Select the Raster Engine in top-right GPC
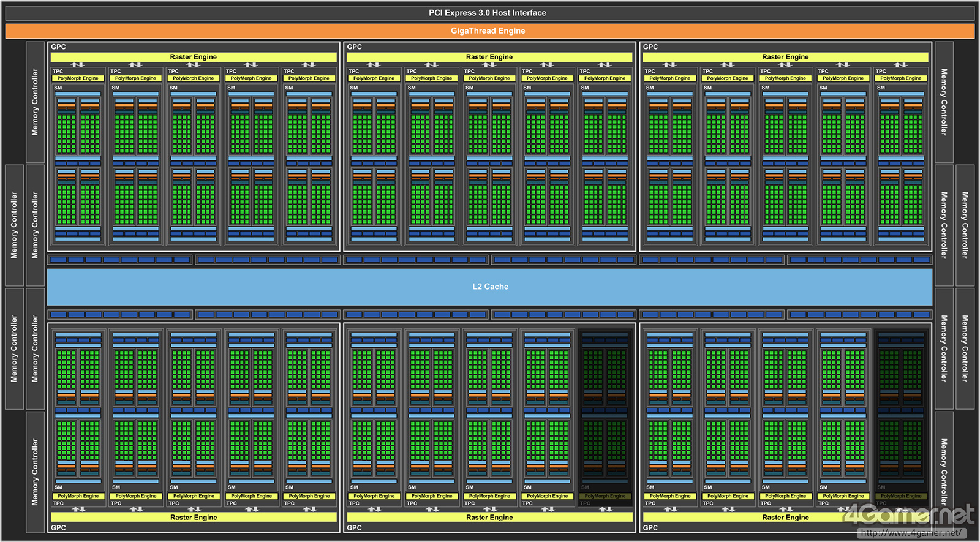 click(785, 57)
